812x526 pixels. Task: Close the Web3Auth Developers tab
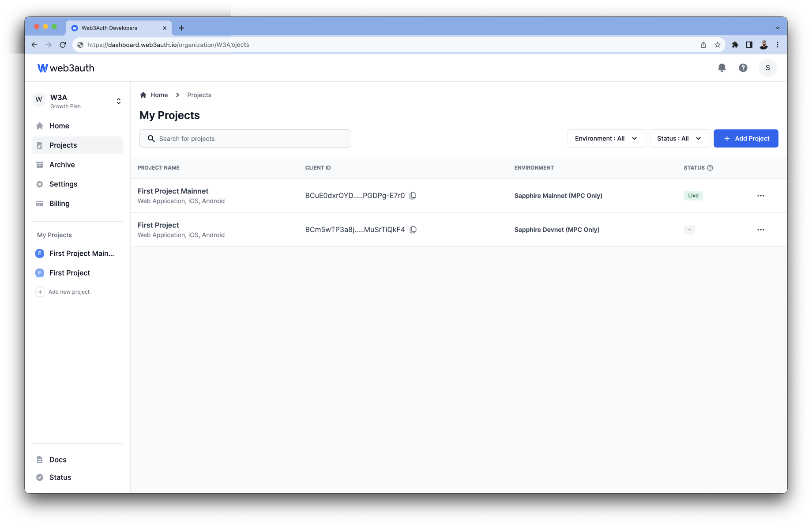tap(165, 28)
